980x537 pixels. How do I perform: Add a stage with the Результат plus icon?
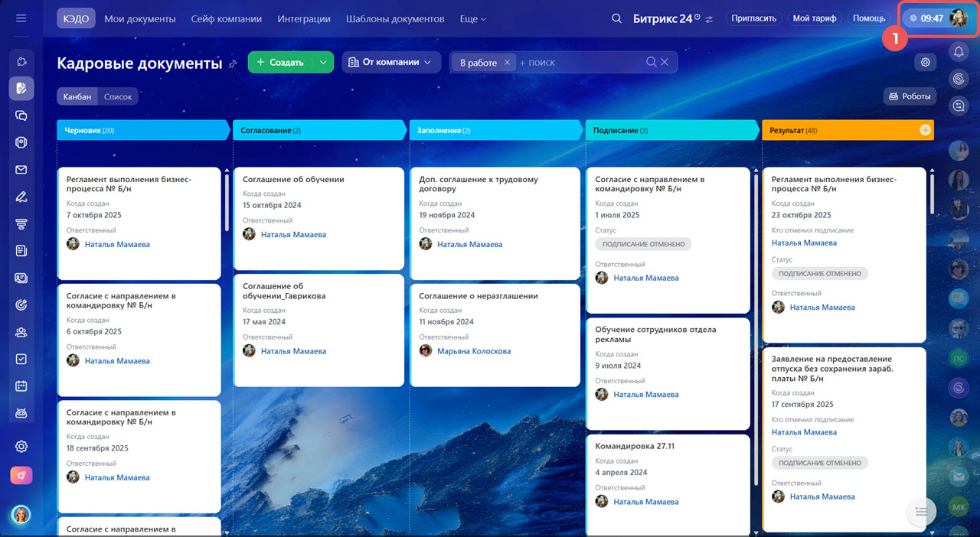(925, 131)
